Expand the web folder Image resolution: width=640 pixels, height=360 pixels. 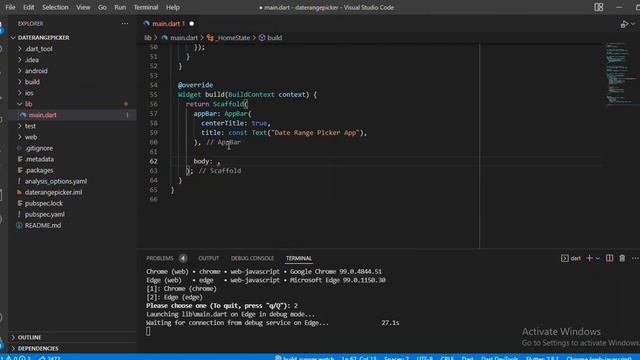pyautogui.click(x=31, y=137)
